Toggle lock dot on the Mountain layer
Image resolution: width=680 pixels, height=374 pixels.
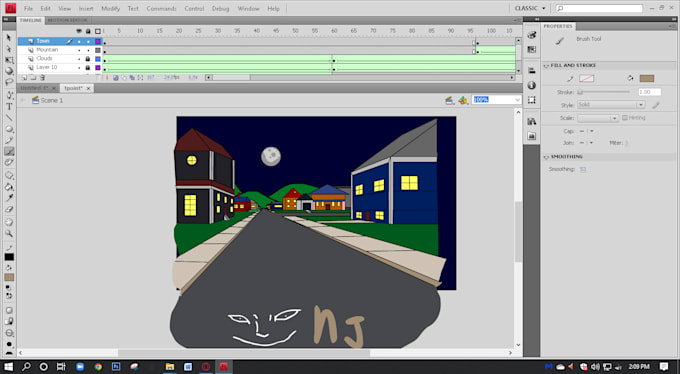(x=88, y=50)
